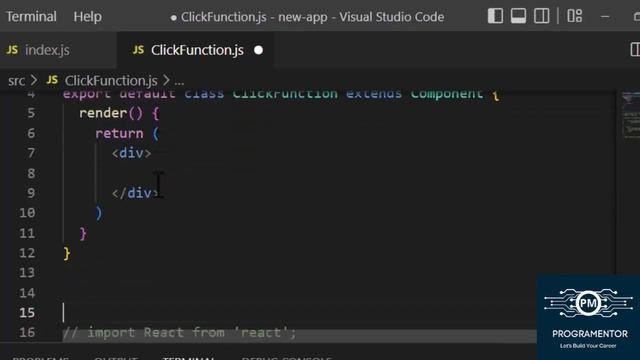Click the minimap on the editor's right
The image size is (640, 360).
click(x=631, y=116)
